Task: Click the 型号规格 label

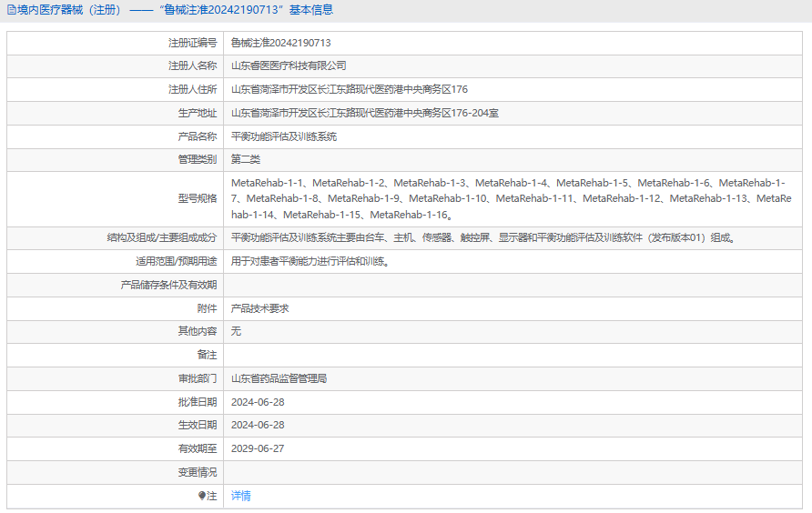Action: pos(198,199)
